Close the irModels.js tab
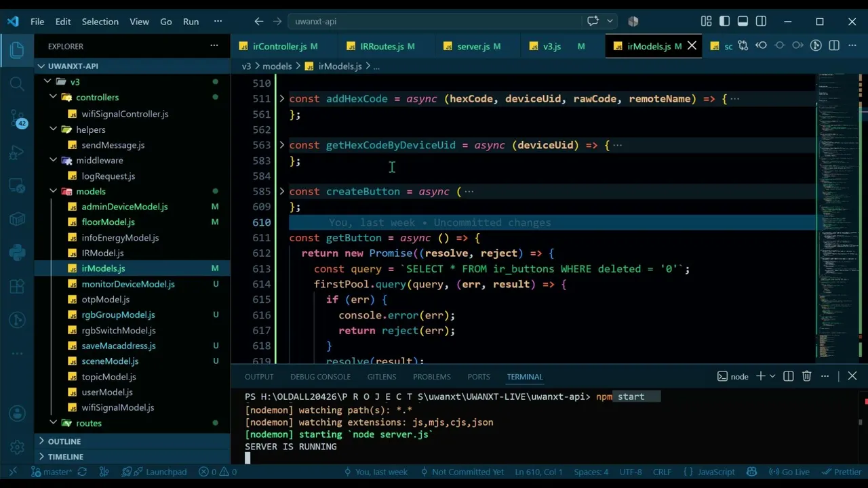868x488 pixels. coord(692,46)
